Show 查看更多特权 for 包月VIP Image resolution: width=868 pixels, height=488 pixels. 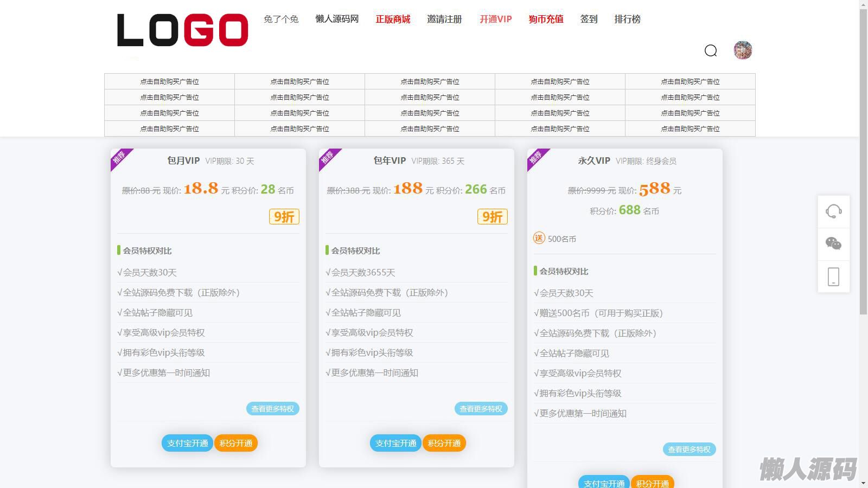click(272, 409)
